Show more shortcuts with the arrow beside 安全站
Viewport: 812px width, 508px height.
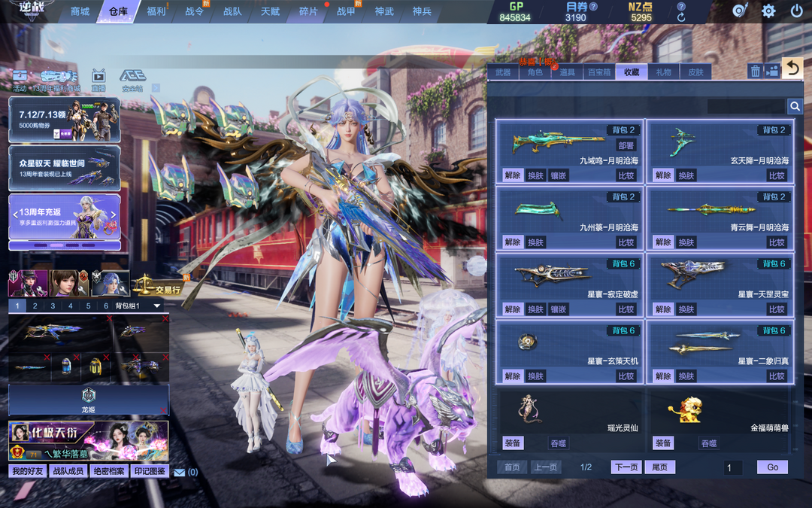pos(156,88)
